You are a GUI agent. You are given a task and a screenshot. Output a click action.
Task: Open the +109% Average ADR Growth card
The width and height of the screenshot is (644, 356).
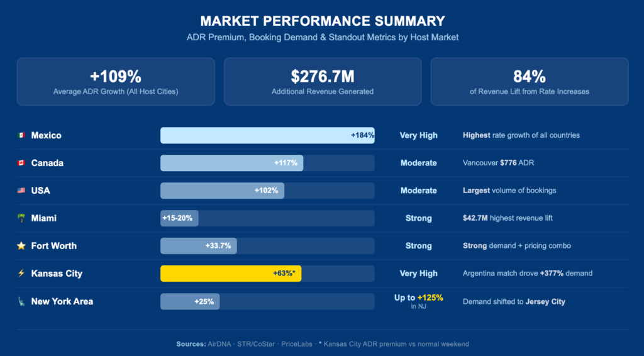[116, 82]
